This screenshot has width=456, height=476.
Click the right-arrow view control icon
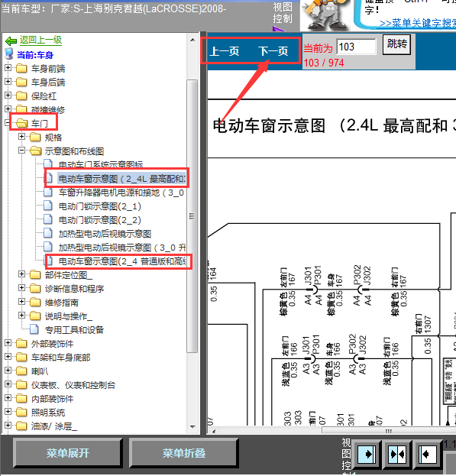(367, 455)
